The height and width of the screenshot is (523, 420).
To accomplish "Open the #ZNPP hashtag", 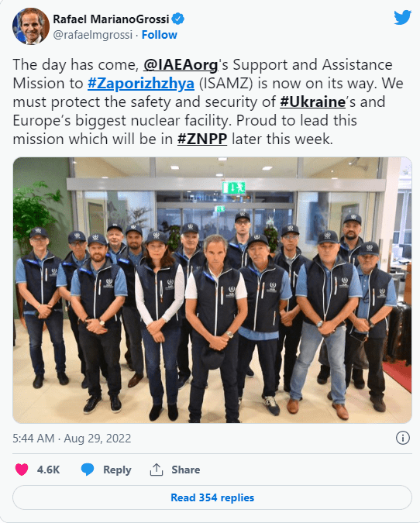I will coord(202,139).
